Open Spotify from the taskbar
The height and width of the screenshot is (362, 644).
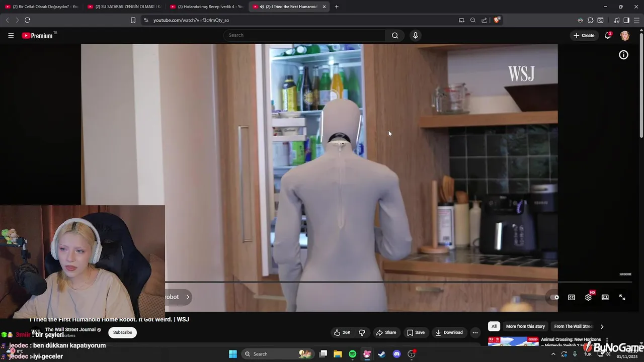352,354
